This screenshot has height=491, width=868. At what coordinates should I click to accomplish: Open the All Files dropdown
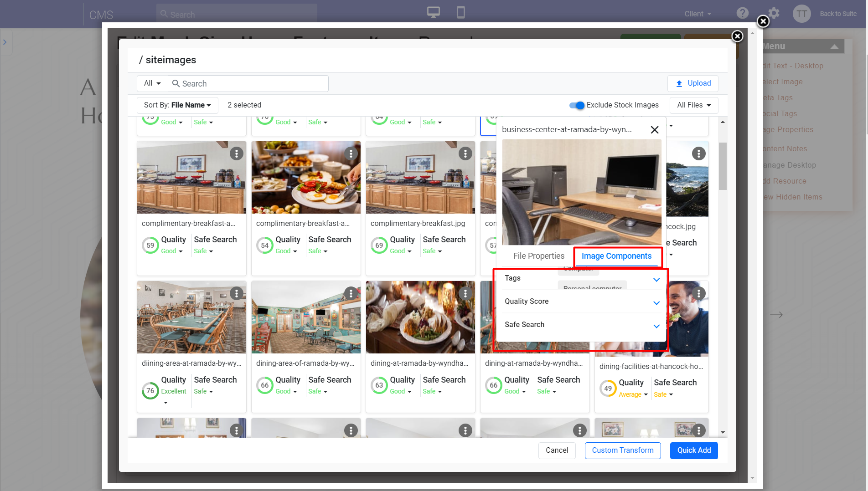click(694, 105)
